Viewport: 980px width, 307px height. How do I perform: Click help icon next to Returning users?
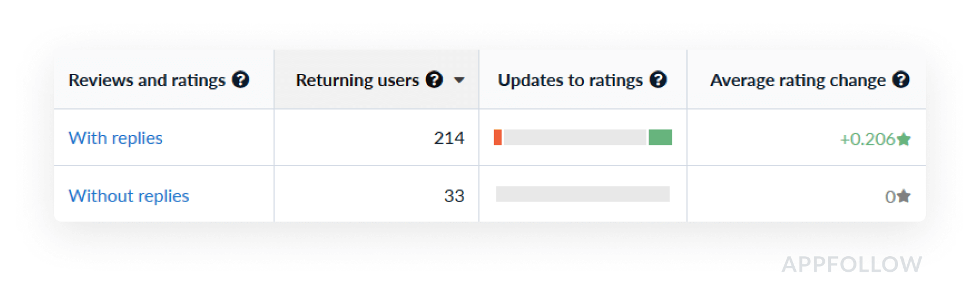(434, 80)
